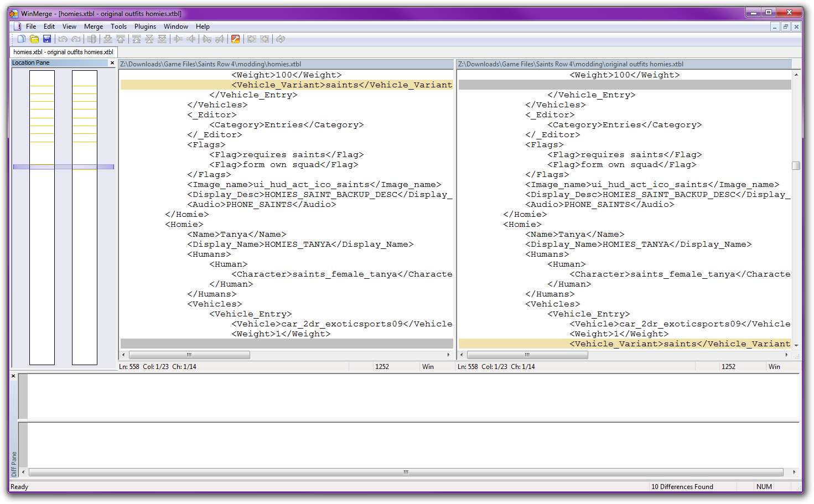Click the lower Diff Pane text area

pyautogui.click(x=413, y=445)
